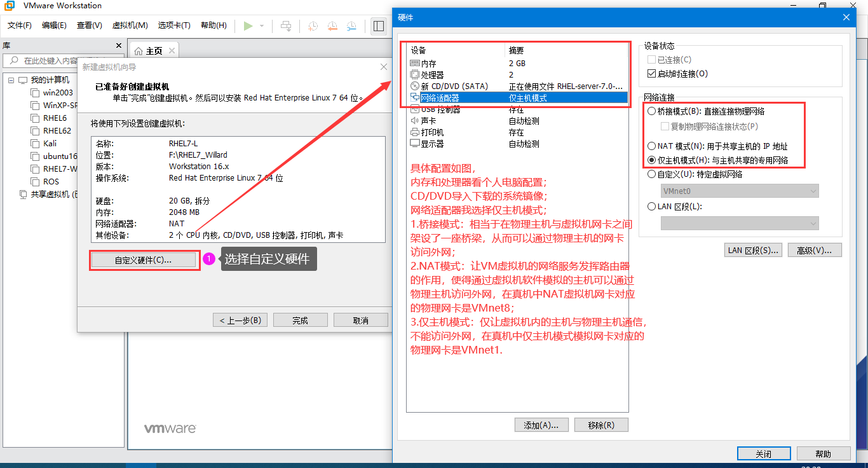Click the 高级(V)... button
Viewport: 868px width, 468px height.
[x=815, y=250]
